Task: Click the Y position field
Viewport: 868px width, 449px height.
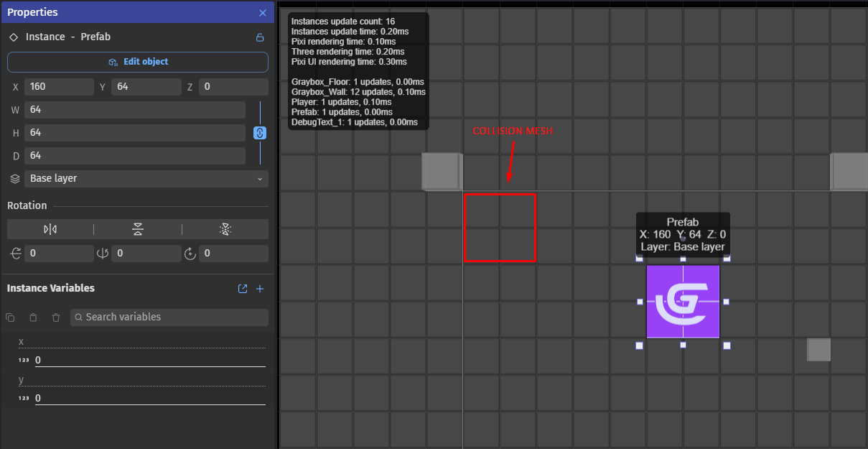Action: (x=146, y=87)
